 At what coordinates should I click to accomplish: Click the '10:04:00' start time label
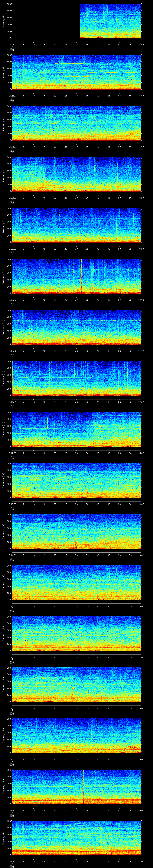12,44
